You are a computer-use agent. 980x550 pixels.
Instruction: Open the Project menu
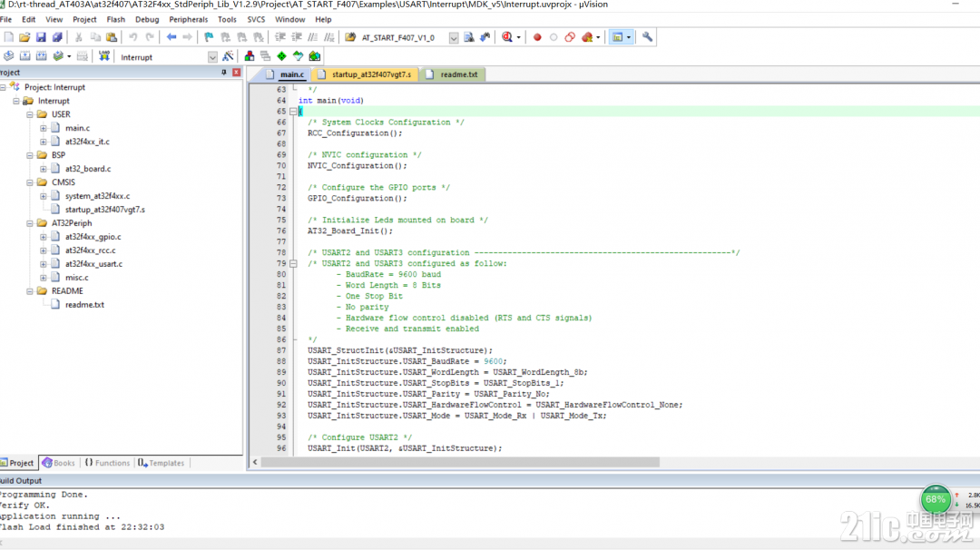[x=84, y=19]
